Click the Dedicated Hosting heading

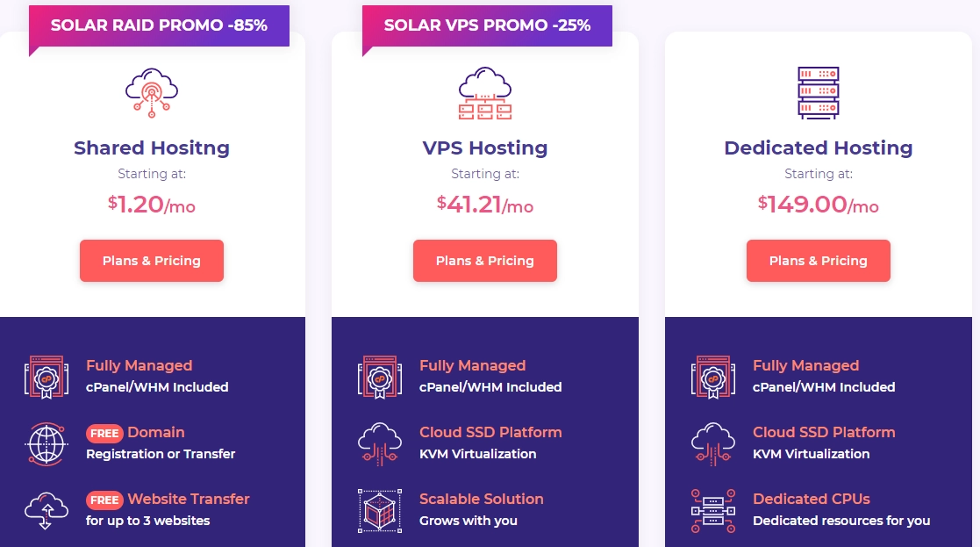[x=818, y=148]
